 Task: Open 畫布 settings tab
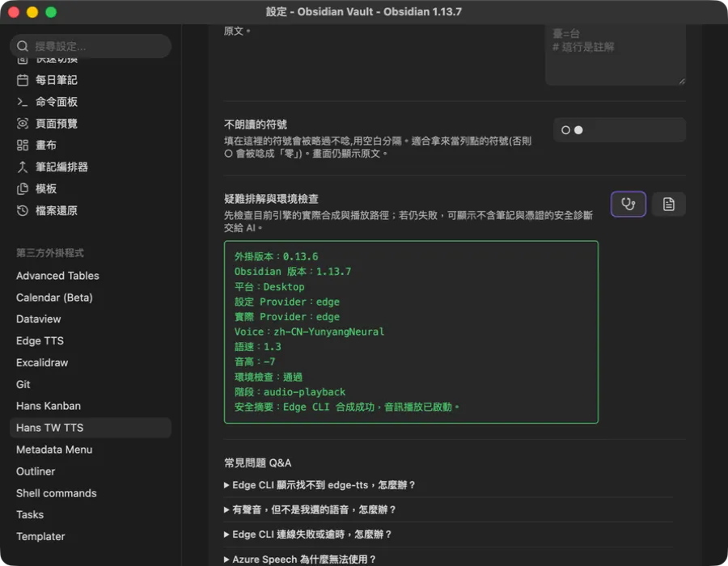(x=91, y=146)
